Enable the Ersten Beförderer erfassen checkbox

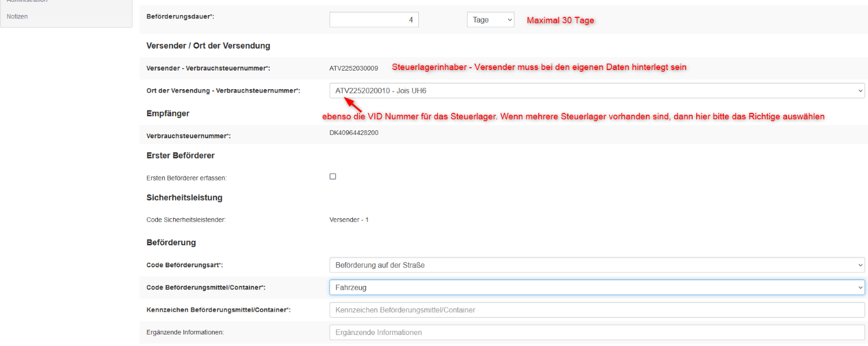(x=333, y=176)
